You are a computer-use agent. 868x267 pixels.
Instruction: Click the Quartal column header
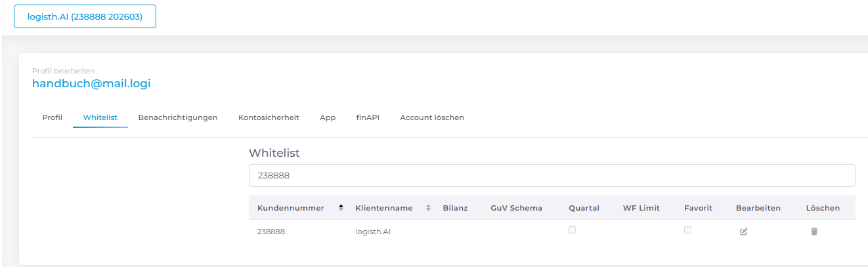click(584, 208)
